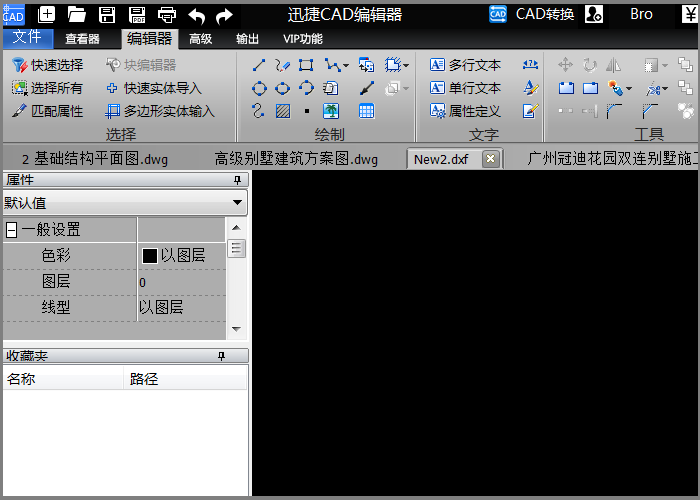Select the Rectangle drawing tool
The width and height of the screenshot is (700, 500).
(x=306, y=65)
